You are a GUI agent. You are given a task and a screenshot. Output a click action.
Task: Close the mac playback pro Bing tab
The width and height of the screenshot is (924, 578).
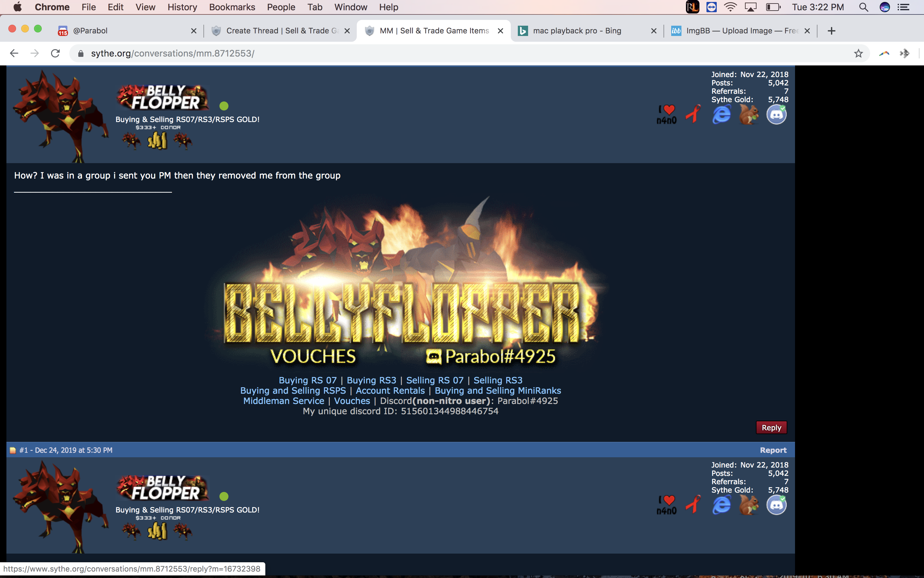point(654,31)
